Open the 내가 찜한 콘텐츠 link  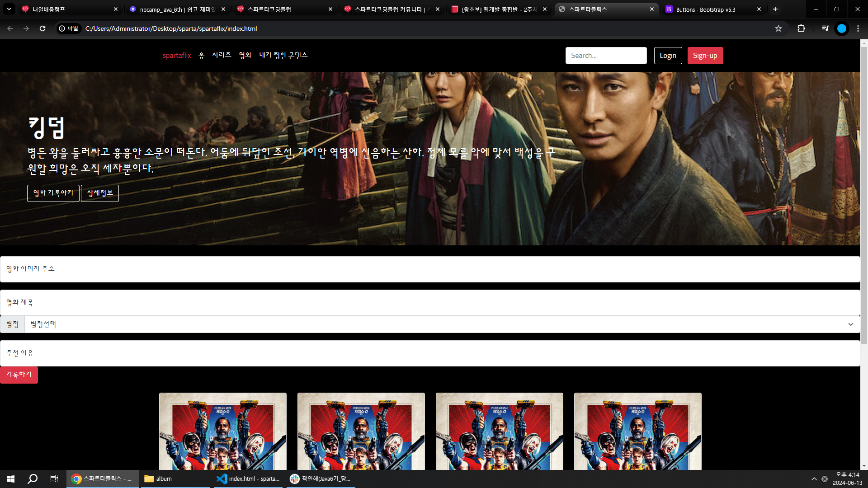point(283,55)
